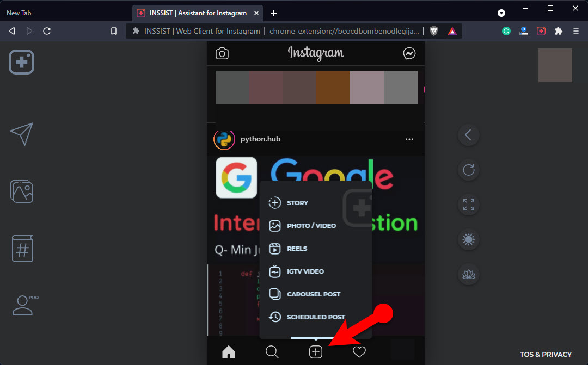Screen dimensions: 588x365
Task: Switch to the New Tab browser tab
Action: pos(19,13)
